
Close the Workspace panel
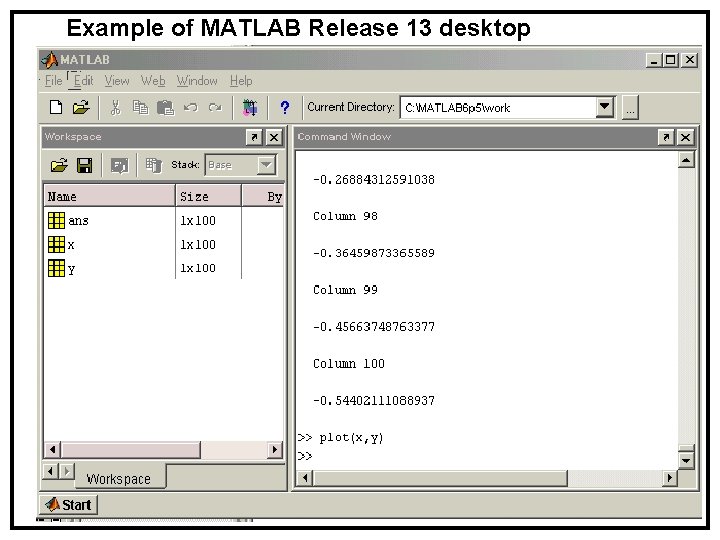click(274, 137)
